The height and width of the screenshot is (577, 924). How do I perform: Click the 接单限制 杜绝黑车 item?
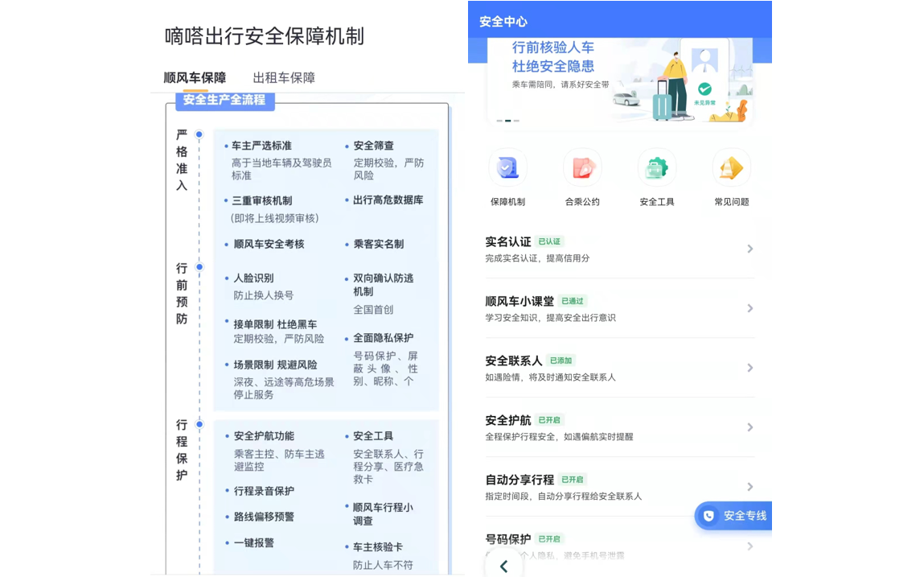(x=275, y=324)
